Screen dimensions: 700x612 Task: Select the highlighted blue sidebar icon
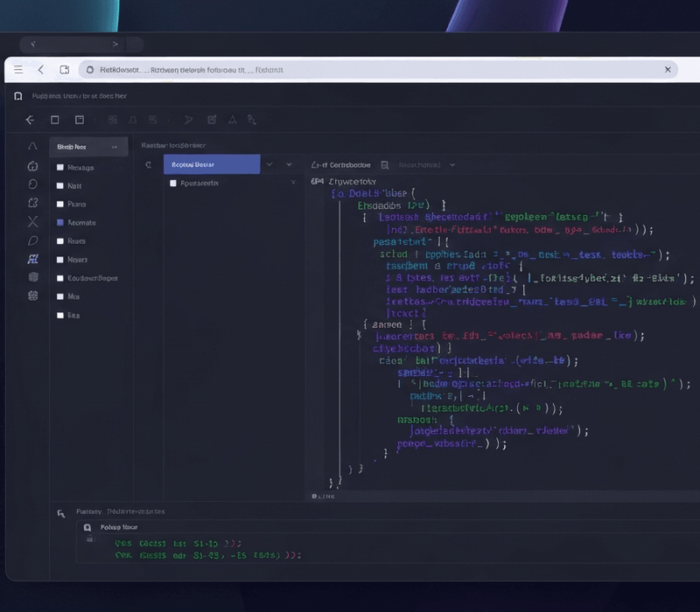coord(32,259)
